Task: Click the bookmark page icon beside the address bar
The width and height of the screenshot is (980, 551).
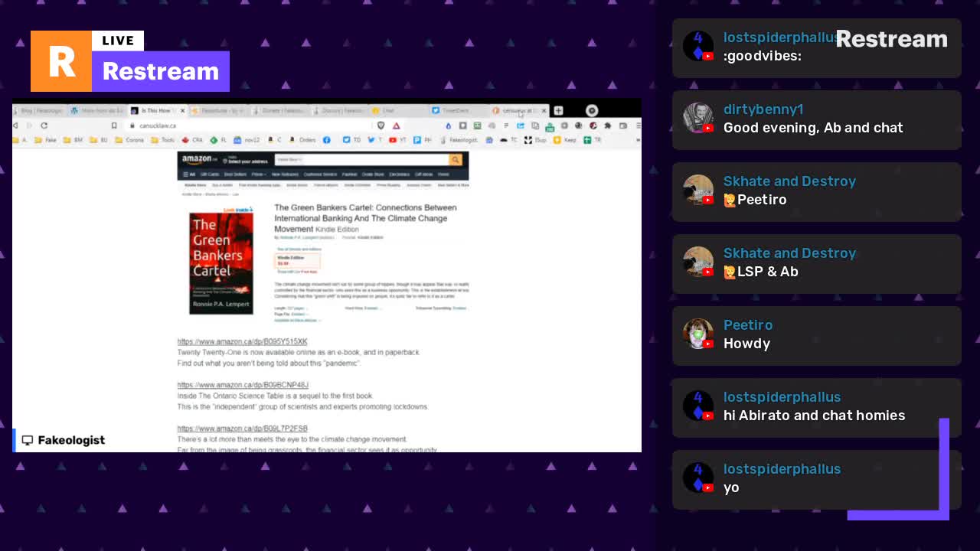Action: pyautogui.click(x=114, y=126)
